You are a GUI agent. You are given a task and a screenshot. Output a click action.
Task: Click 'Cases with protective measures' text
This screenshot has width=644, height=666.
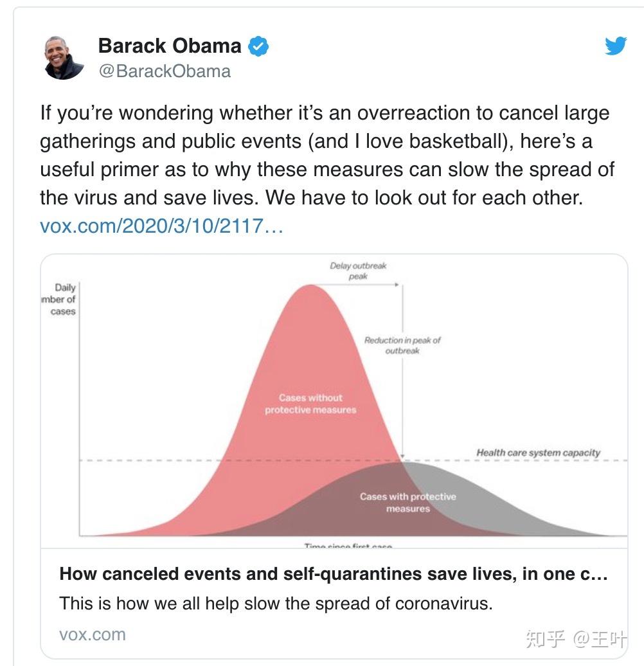coord(407,502)
